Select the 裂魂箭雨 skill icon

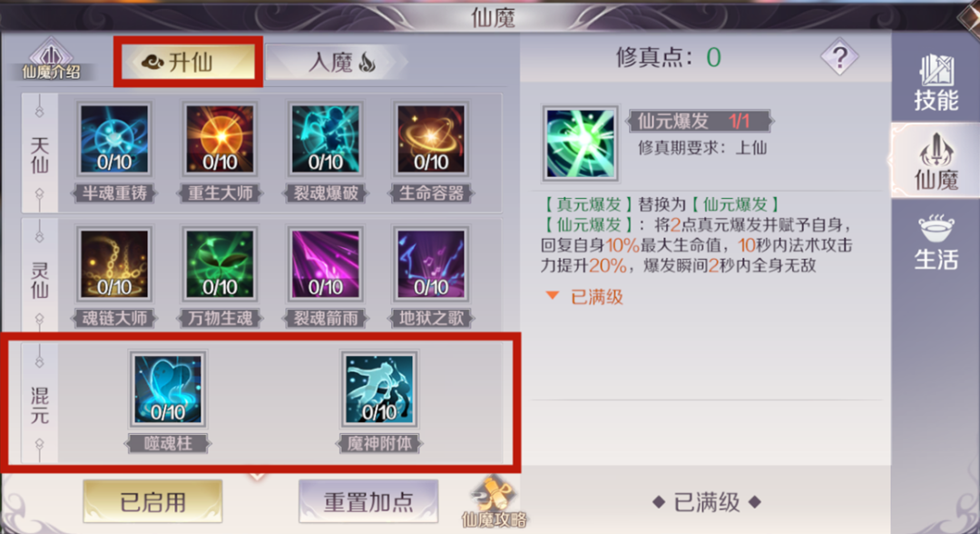tap(326, 264)
